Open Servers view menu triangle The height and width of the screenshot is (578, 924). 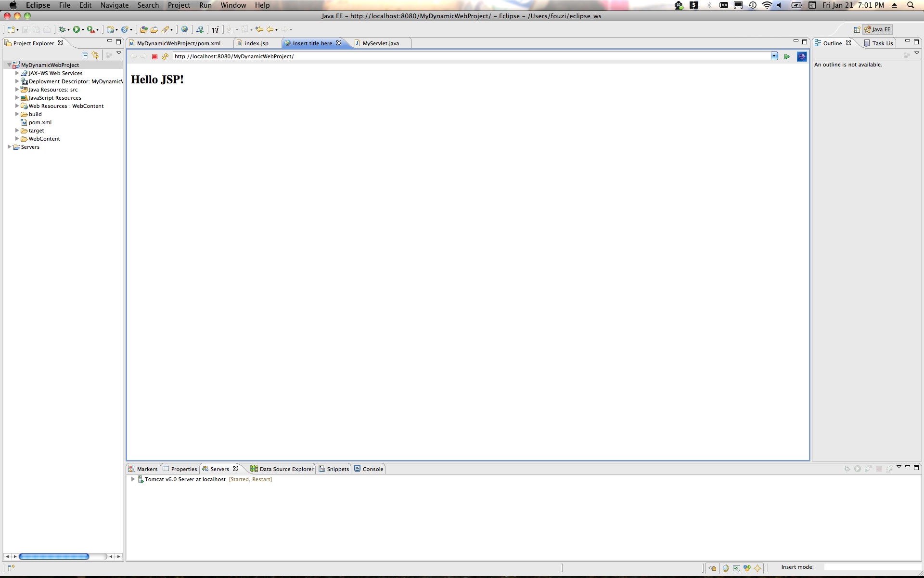click(x=898, y=467)
